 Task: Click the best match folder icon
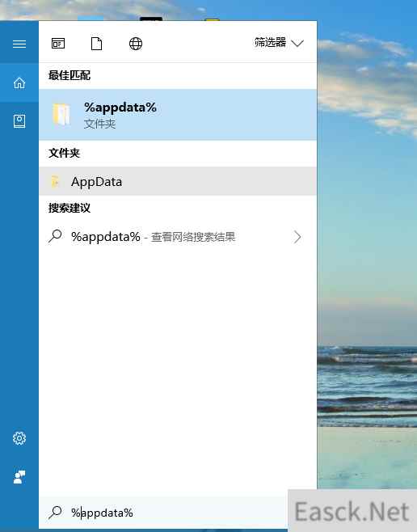pos(61,114)
